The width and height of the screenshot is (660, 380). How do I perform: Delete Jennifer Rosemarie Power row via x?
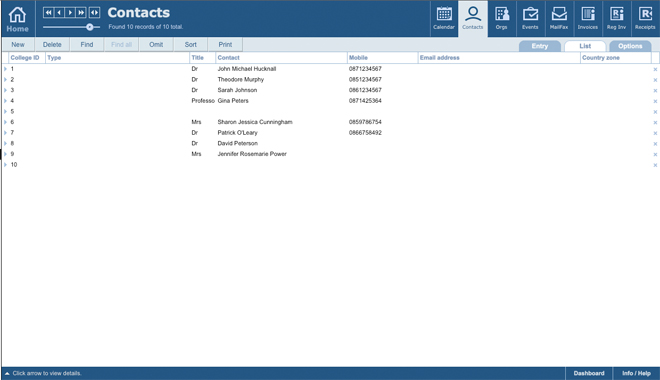[655, 154]
